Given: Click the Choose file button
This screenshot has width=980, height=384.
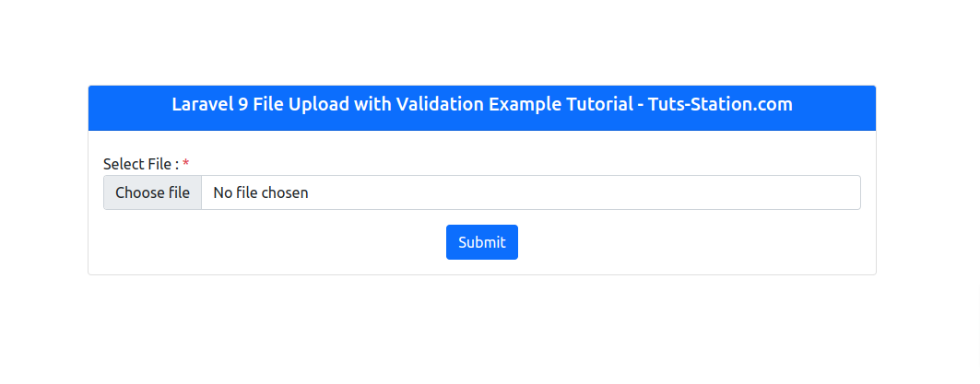Looking at the screenshot, I should (x=153, y=192).
